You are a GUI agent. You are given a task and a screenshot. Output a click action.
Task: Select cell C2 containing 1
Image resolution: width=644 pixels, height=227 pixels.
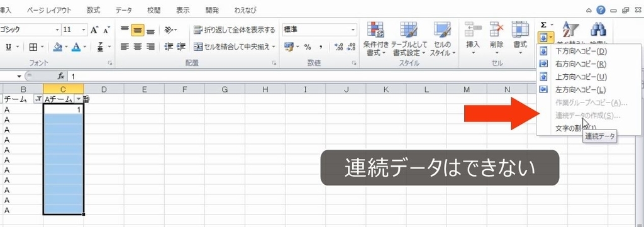coord(64,109)
